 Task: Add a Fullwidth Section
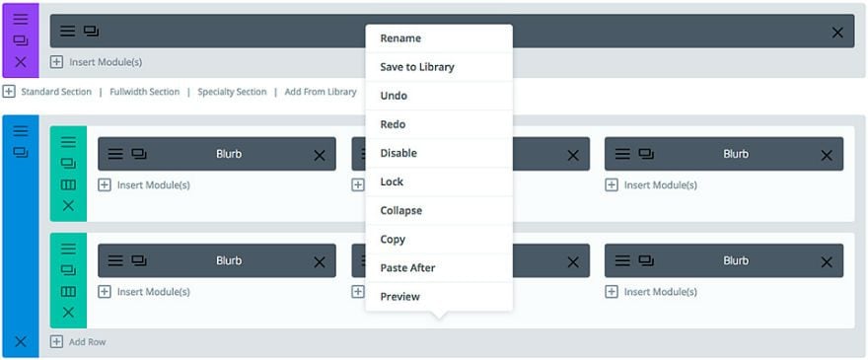click(x=144, y=92)
